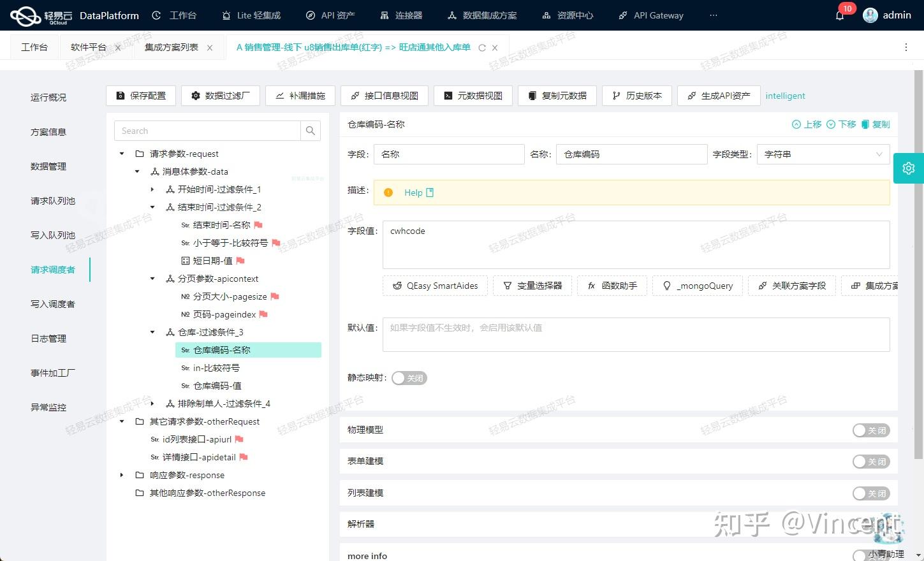The height and width of the screenshot is (561, 924).
Task: Select the 补漏措施 toolbar icon
Action: [x=300, y=95]
